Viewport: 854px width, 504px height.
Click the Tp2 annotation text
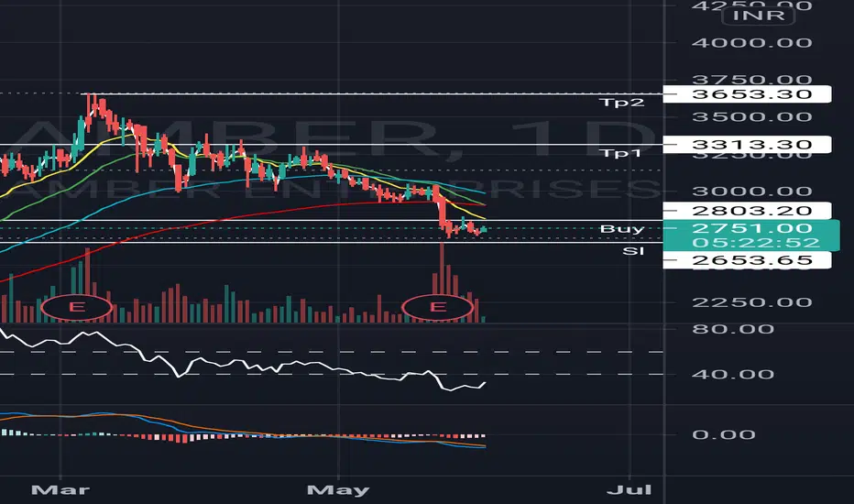point(621,103)
